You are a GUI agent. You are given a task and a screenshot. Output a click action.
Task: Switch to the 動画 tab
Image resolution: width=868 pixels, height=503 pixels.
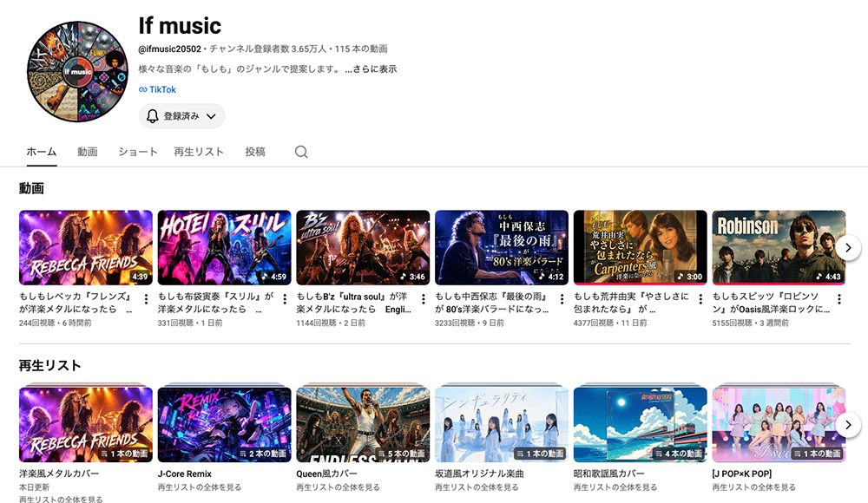[88, 152]
